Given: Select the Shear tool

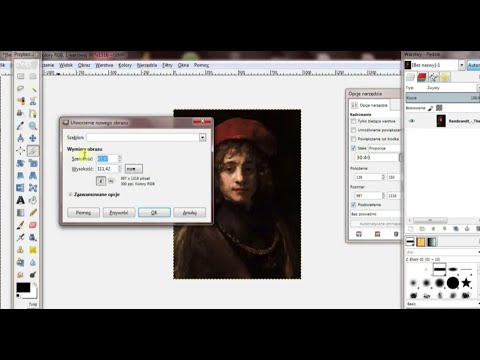Looking at the screenshot, I should (20, 175).
